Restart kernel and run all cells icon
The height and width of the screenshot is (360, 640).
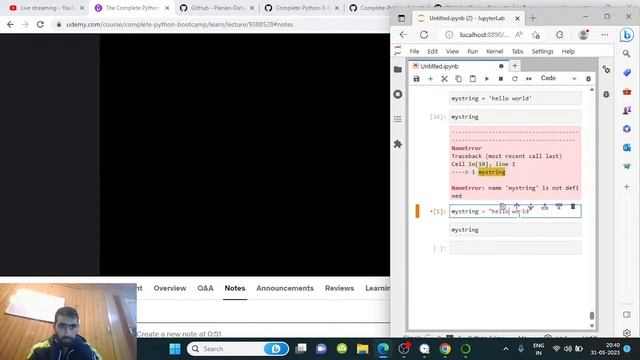[x=529, y=79]
